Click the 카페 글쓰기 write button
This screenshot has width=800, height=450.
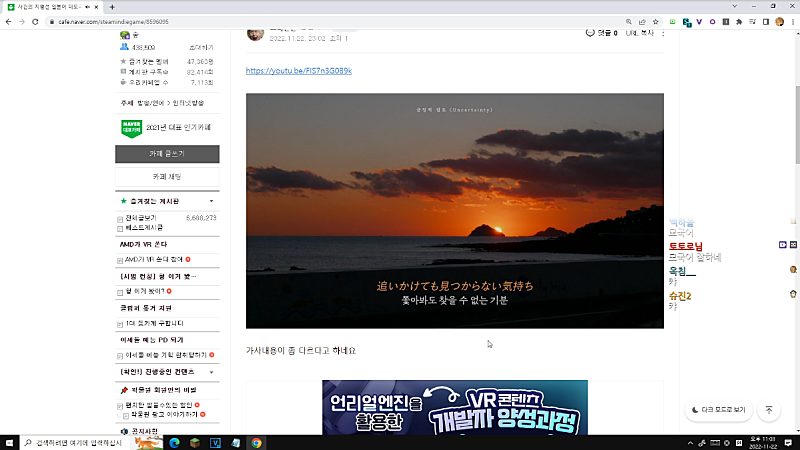coord(167,154)
